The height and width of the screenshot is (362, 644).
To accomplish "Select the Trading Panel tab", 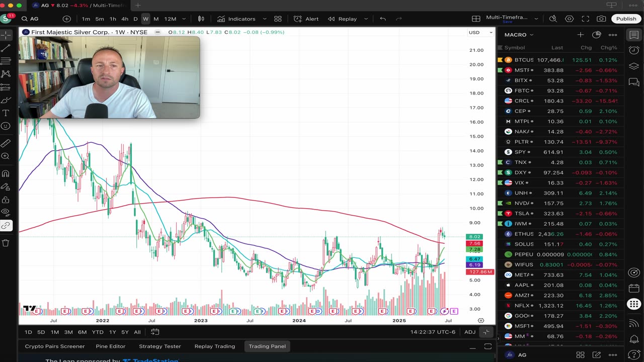I will pyautogui.click(x=267, y=346).
